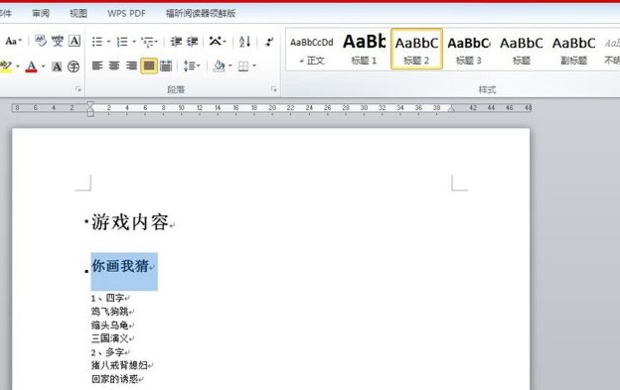The image size is (620, 390).
Task: Apply the 标题 1 style
Action: 364,49
